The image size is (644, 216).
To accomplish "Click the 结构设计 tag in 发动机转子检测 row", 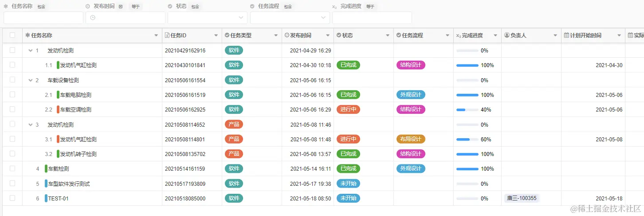I will click(411, 154).
